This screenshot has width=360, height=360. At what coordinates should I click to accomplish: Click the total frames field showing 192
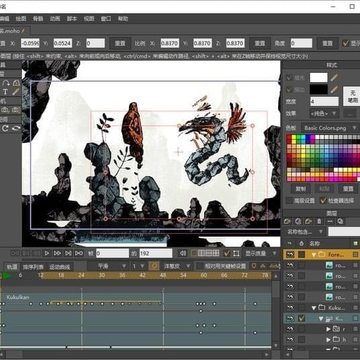(156, 253)
